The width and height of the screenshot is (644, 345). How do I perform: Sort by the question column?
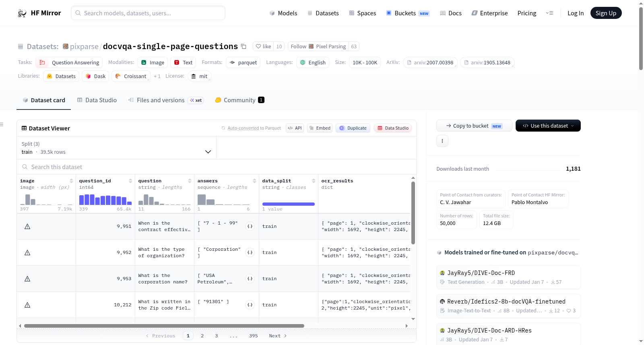coord(190,181)
